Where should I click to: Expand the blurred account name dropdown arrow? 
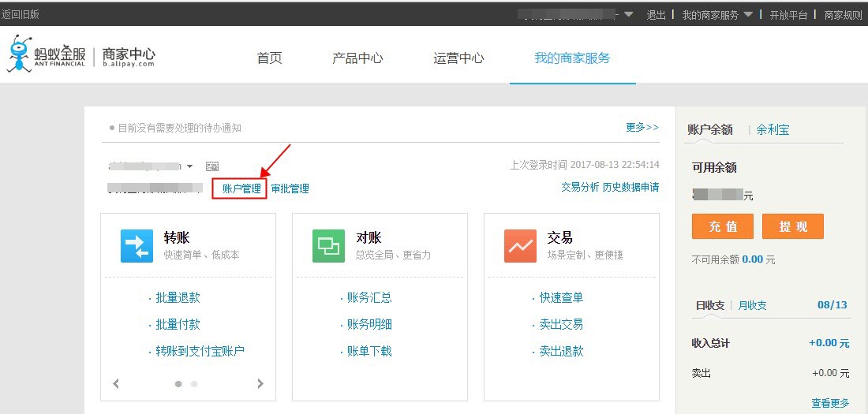point(190,166)
